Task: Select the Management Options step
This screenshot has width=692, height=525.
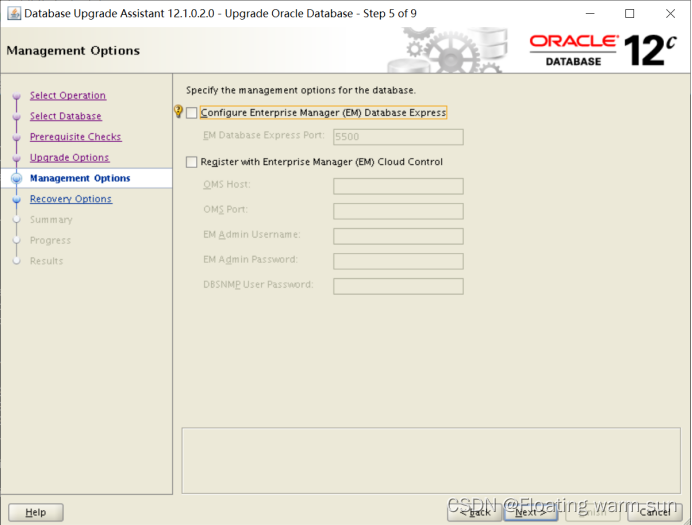Action: click(x=80, y=178)
